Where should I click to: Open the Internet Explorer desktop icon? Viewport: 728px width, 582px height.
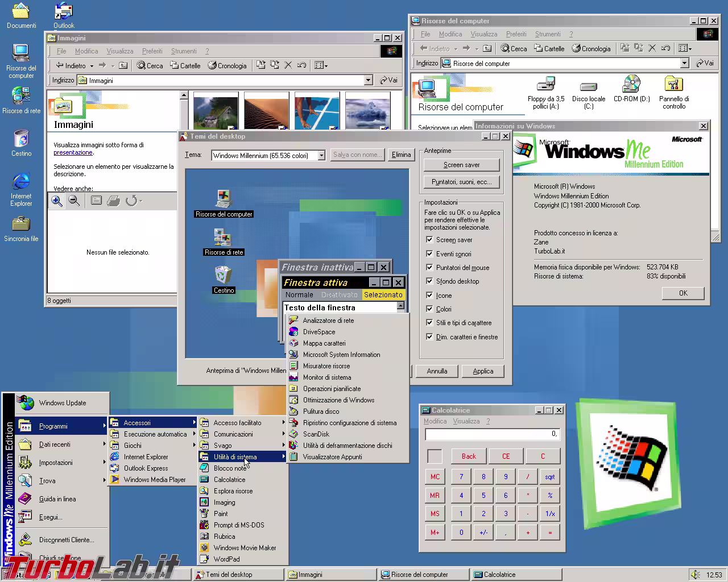click(21, 190)
